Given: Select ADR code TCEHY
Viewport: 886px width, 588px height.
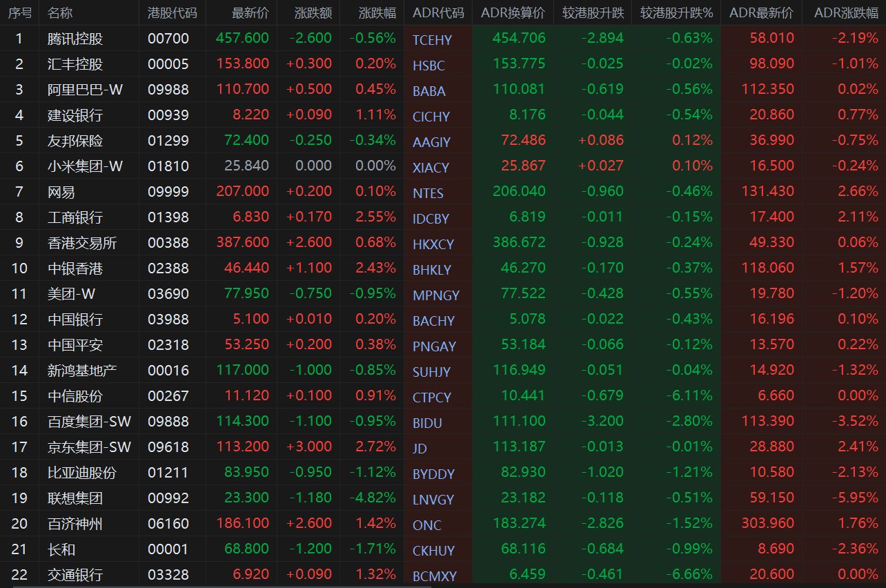Looking at the screenshot, I should click(432, 40).
